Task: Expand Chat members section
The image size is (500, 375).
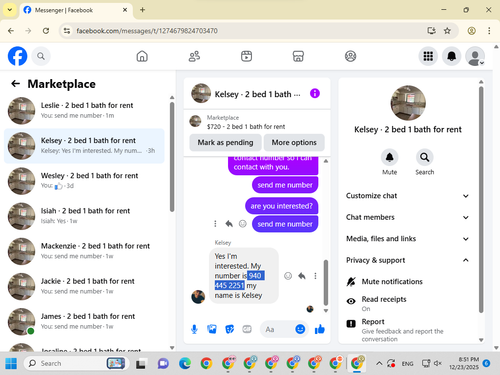Action: pos(407,217)
